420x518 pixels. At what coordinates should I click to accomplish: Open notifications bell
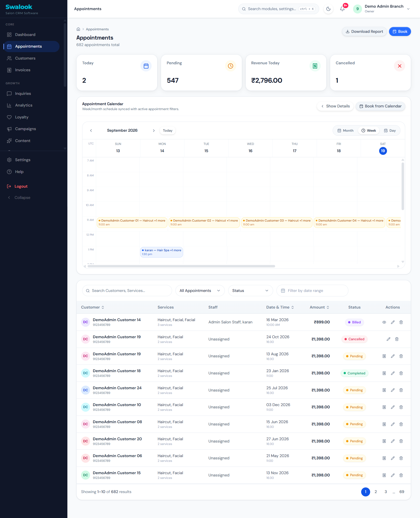point(342,9)
